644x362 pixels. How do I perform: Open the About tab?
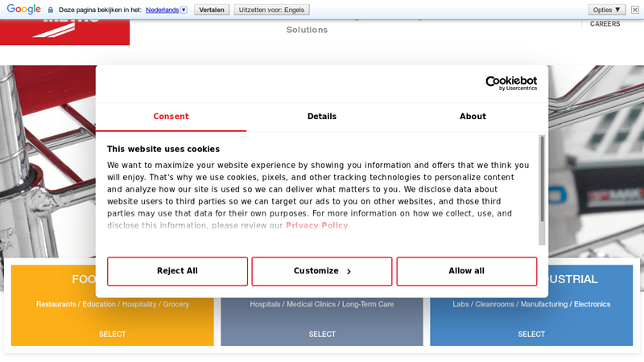(x=473, y=117)
